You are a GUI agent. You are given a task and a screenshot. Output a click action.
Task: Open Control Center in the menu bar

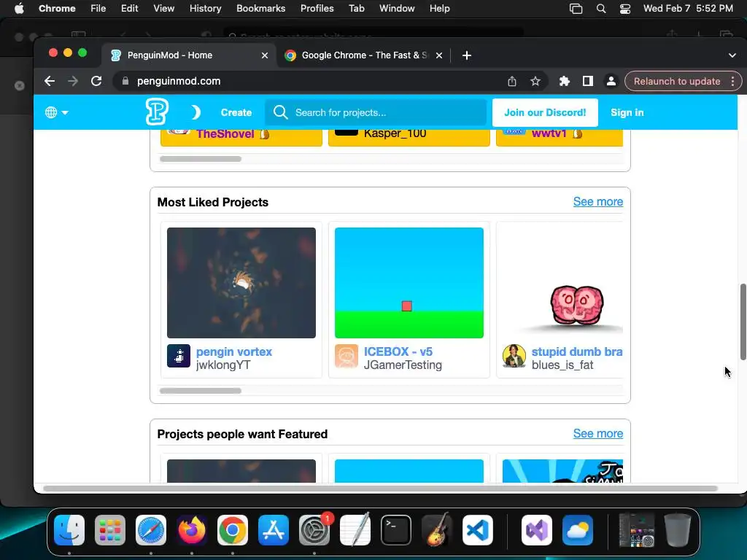click(x=625, y=9)
